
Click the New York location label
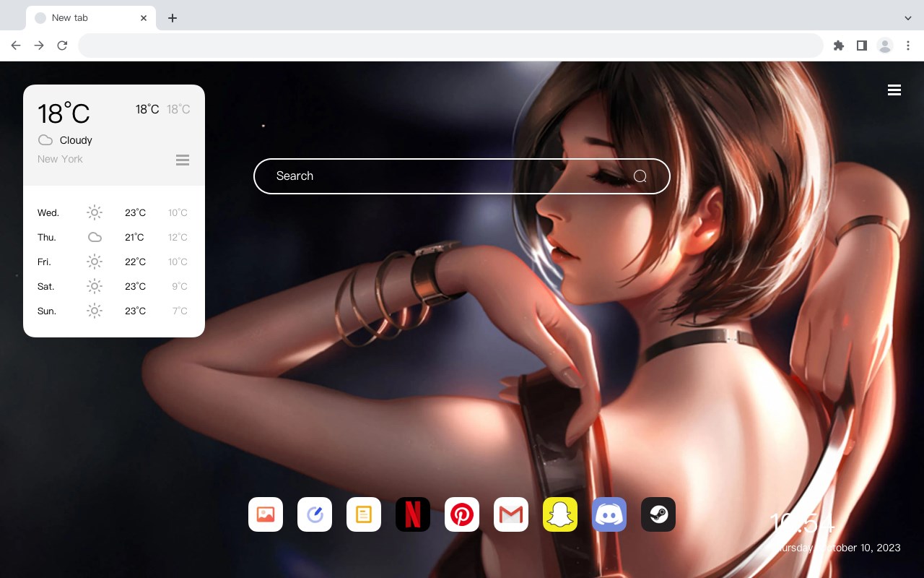point(60,159)
